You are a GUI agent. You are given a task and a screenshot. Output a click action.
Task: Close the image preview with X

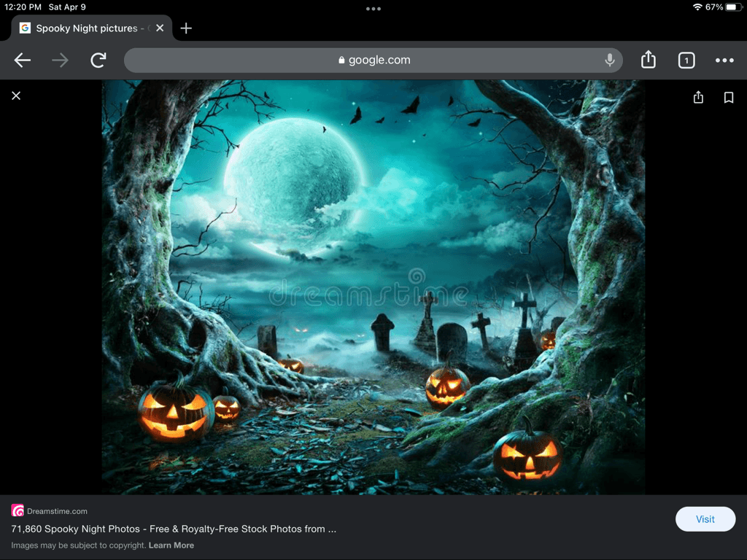(16, 96)
